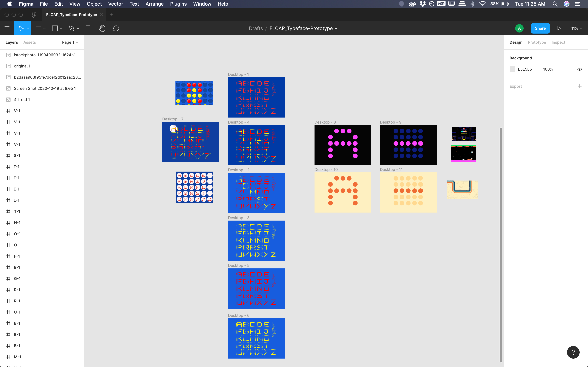The height and width of the screenshot is (367, 588).
Task: Open the Plugins menu
Action: (178, 4)
